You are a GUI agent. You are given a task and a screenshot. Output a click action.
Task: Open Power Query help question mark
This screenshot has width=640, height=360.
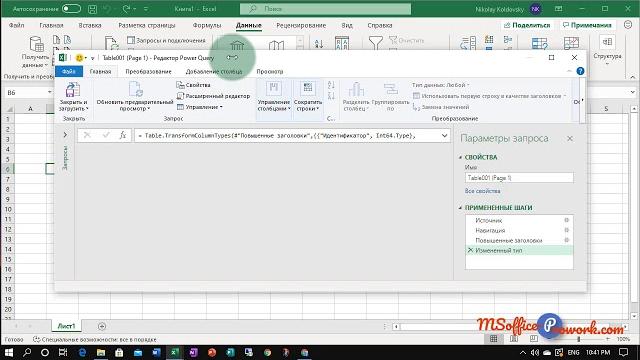[580, 71]
